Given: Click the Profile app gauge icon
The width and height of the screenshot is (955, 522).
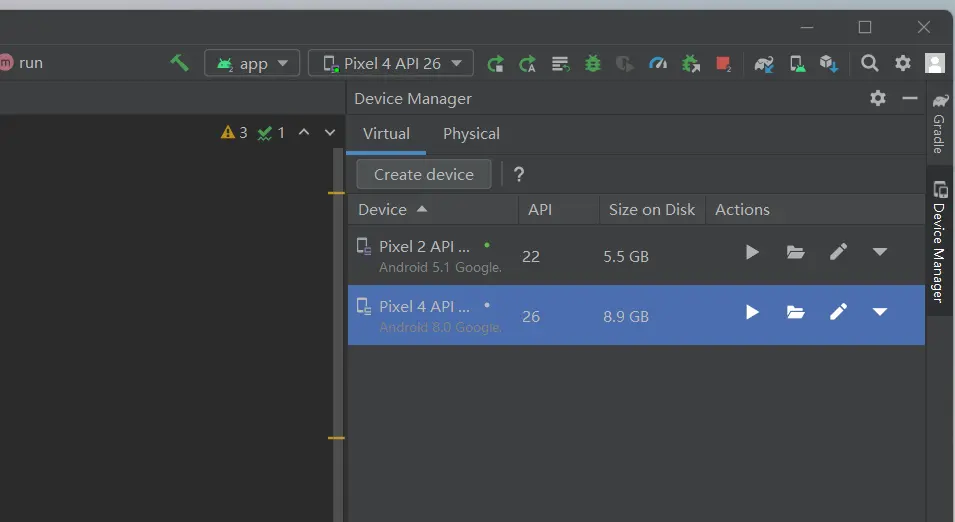Looking at the screenshot, I should (x=657, y=64).
